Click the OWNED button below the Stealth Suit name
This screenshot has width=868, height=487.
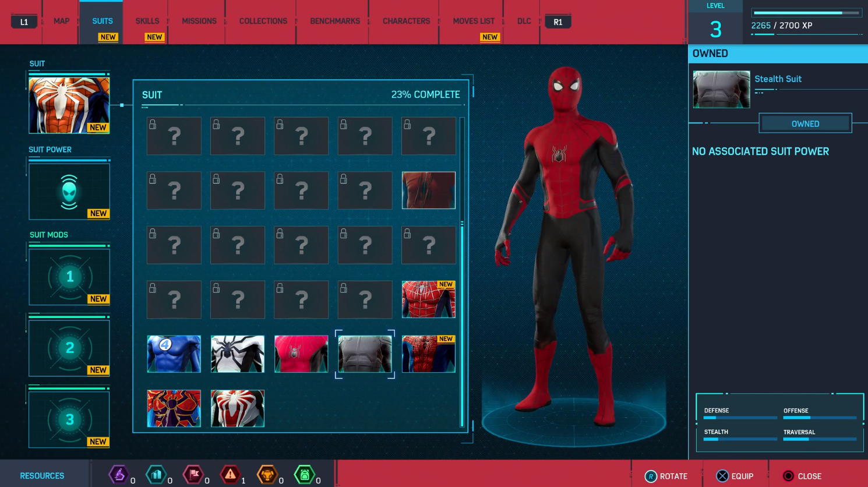805,123
